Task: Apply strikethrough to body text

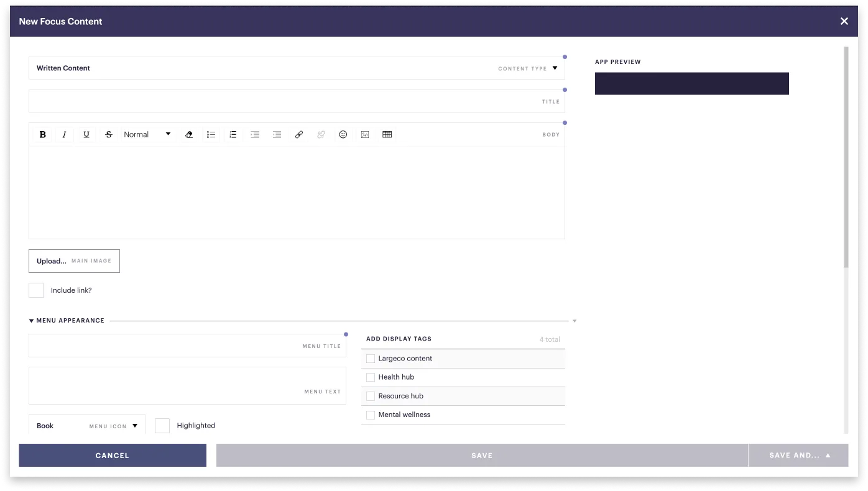Action: tap(109, 135)
